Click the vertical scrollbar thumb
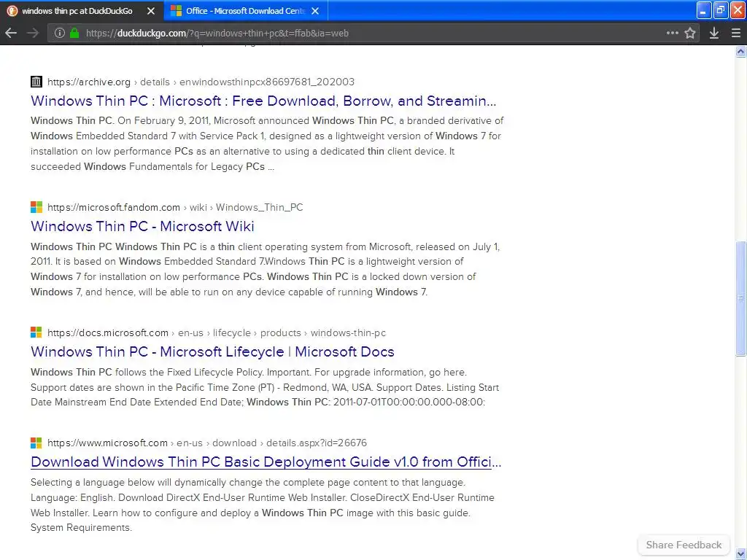This screenshot has height=560, width=747. click(x=741, y=298)
